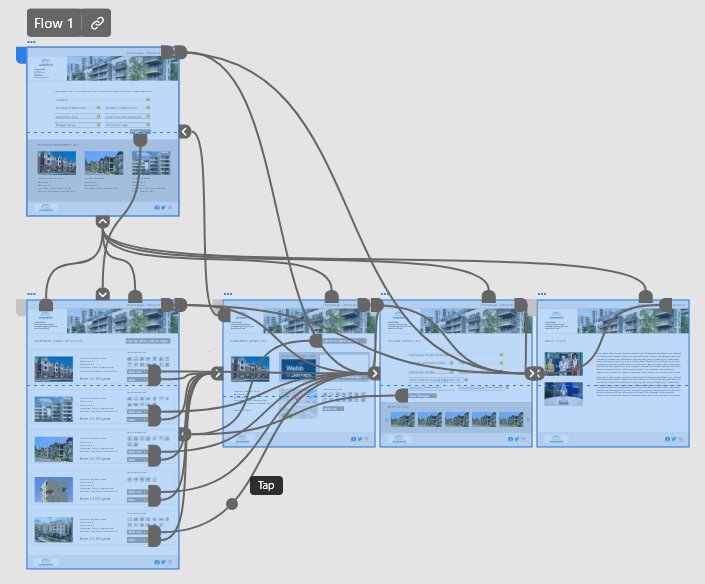Click down-chevron connector above the search results artboard

pyautogui.click(x=102, y=294)
